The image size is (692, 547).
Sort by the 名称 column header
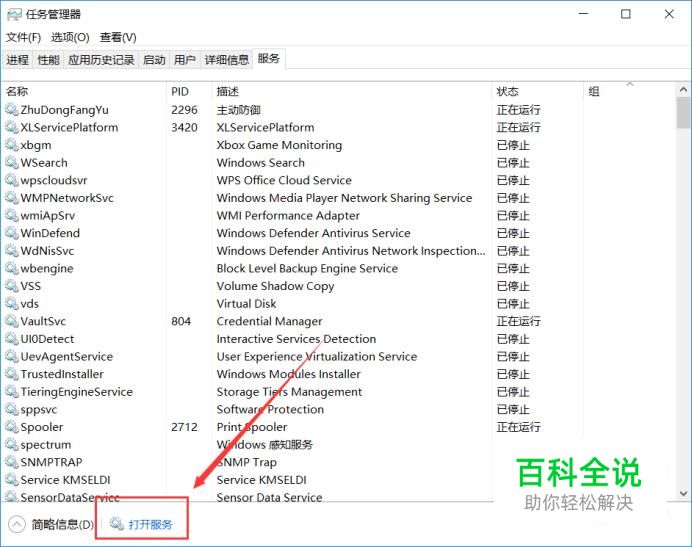click(x=84, y=91)
